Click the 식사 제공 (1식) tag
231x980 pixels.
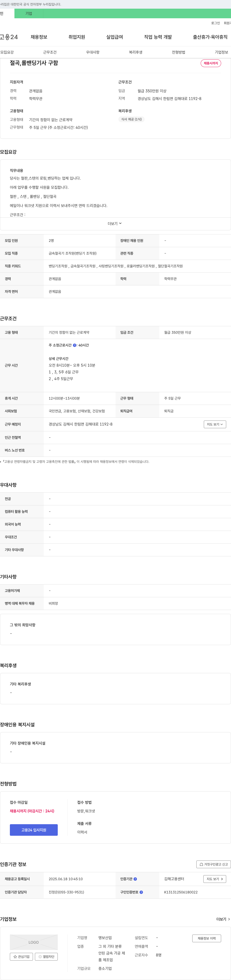tap(131, 119)
